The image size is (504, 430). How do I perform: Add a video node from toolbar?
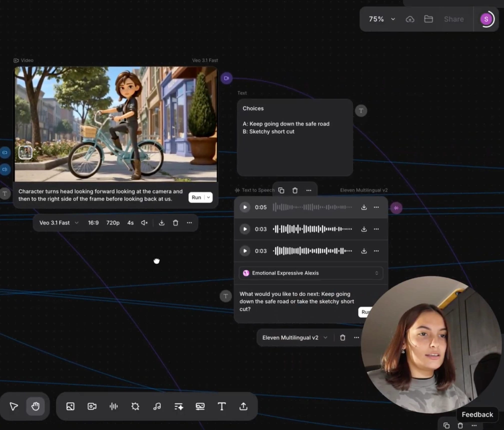pyautogui.click(x=92, y=406)
